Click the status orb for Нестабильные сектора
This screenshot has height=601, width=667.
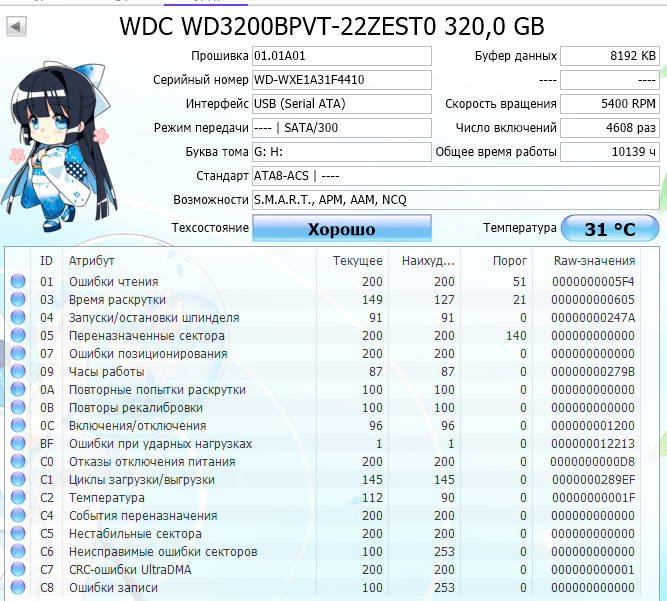[x=18, y=533]
